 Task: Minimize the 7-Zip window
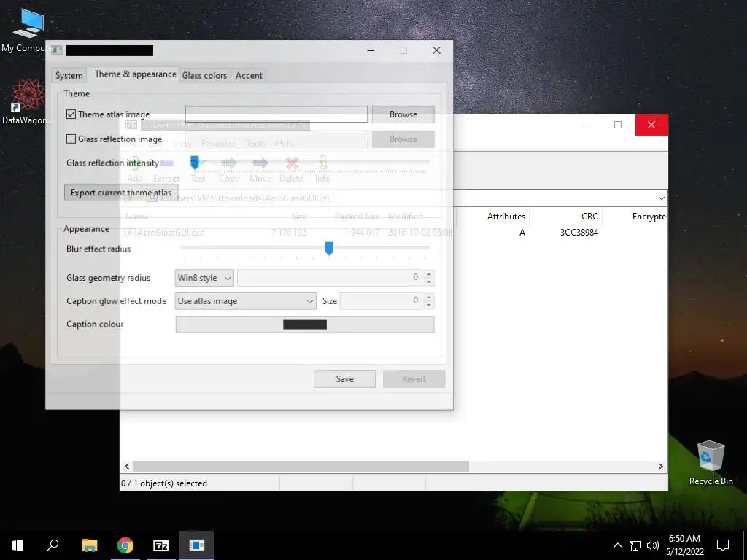tap(585, 125)
